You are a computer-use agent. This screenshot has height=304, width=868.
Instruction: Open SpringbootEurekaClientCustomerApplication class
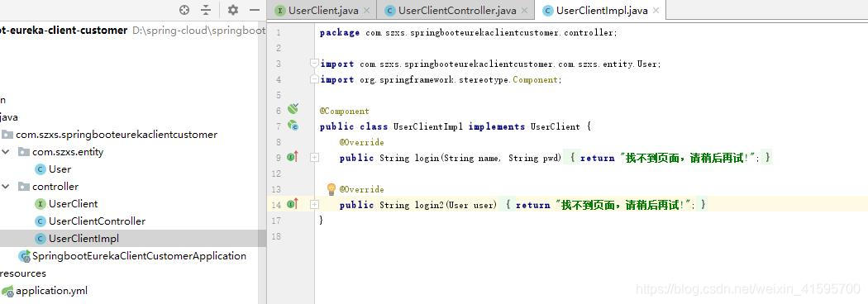tap(139, 256)
